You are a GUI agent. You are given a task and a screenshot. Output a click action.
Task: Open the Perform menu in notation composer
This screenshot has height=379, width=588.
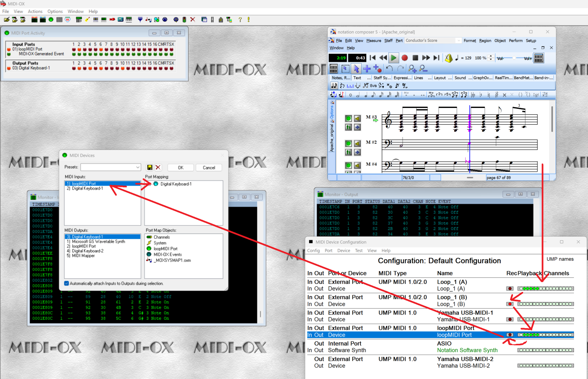pos(516,41)
